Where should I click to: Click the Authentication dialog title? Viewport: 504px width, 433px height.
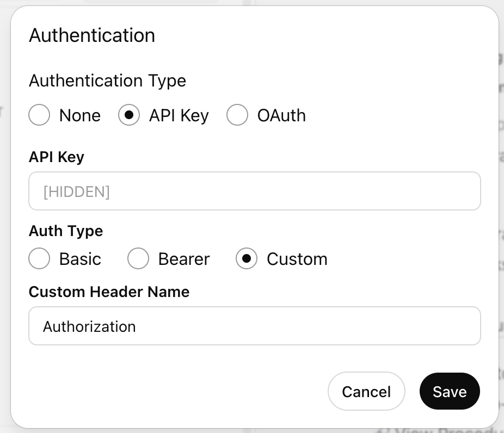point(92,35)
